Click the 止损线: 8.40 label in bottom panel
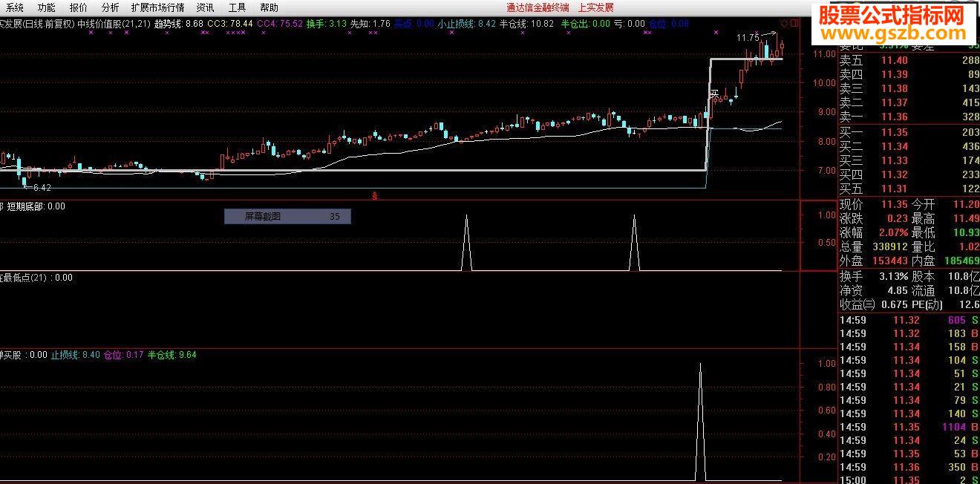This screenshot has width=980, height=484. [75, 355]
